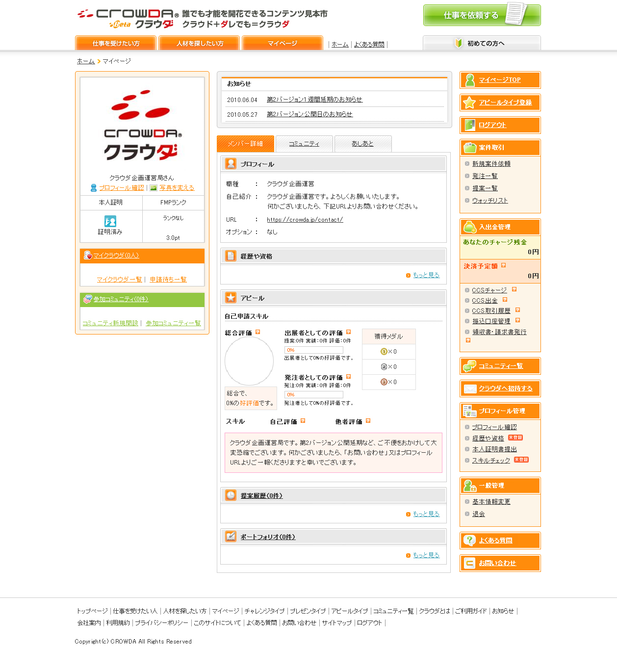Click the green 仕事を依頼する button
The width and height of the screenshot is (617, 672).
coord(482,15)
